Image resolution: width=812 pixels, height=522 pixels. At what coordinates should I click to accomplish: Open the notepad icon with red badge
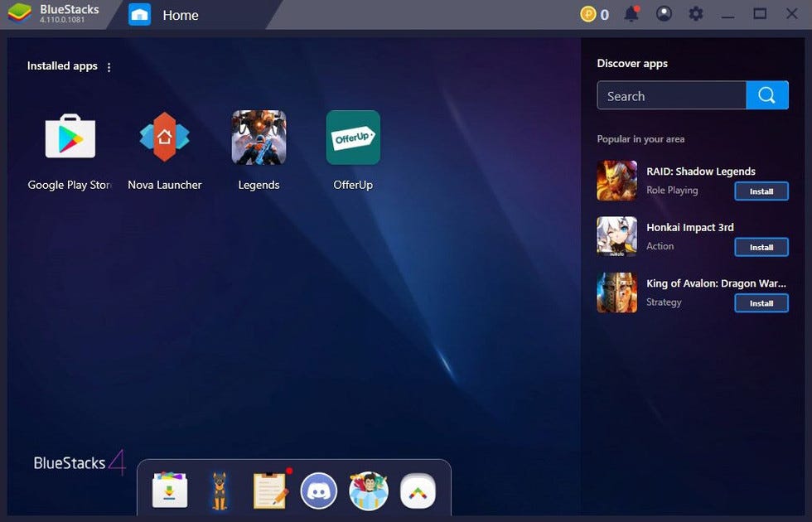click(268, 491)
